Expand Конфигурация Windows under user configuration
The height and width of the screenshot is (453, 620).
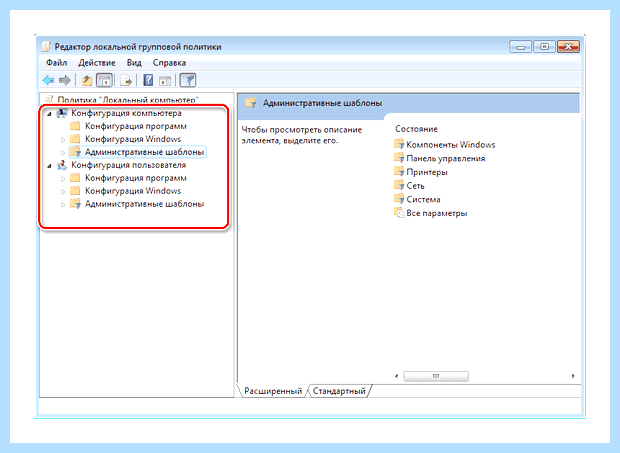63,191
